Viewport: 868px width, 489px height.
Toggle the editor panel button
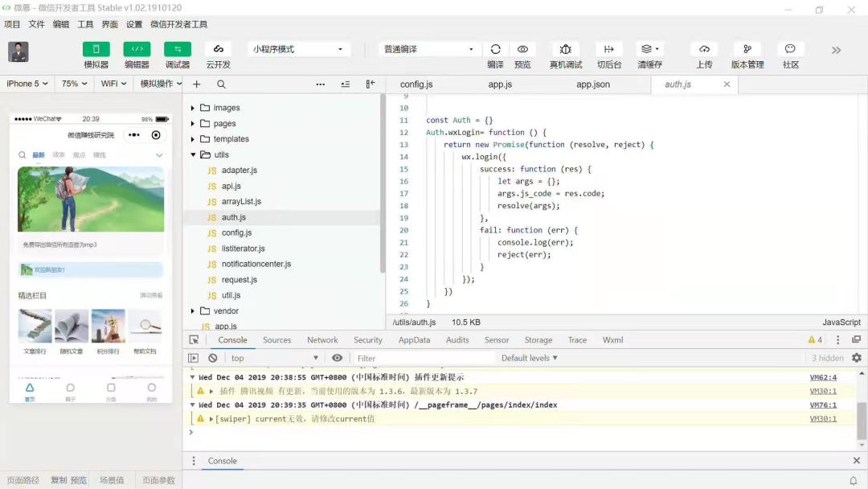click(137, 49)
